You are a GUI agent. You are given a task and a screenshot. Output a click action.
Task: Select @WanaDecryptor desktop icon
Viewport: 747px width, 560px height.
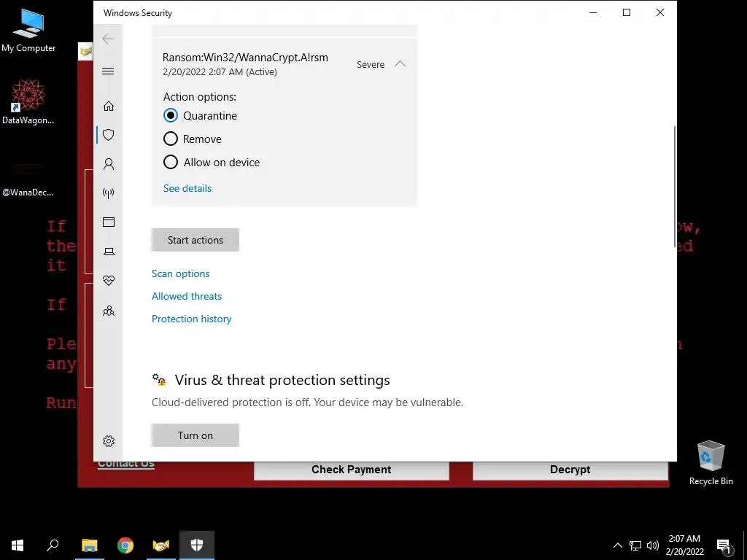[28, 179]
